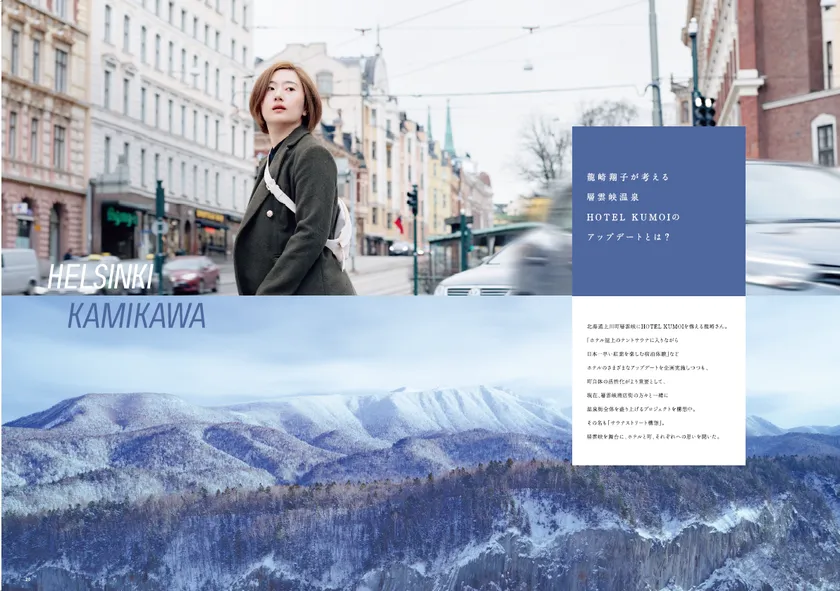Viewport: 840px width, 591px height.
Task: Click the line '「ホテル屋上のテントサウナに入りながら'
Action: pos(633,340)
